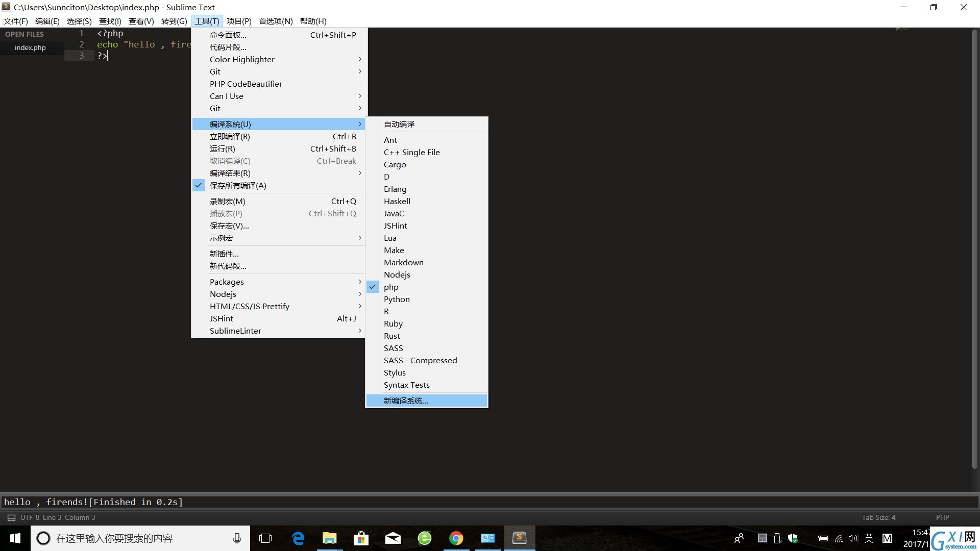The height and width of the screenshot is (551, 980).
Task: Expand Color Highlighter submenu
Action: pos(279,59)
